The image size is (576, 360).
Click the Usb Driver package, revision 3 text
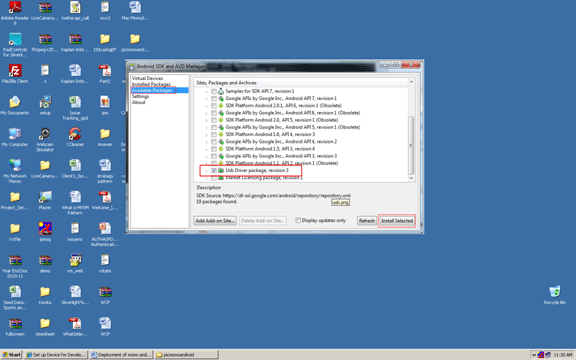tap(257, 170)
